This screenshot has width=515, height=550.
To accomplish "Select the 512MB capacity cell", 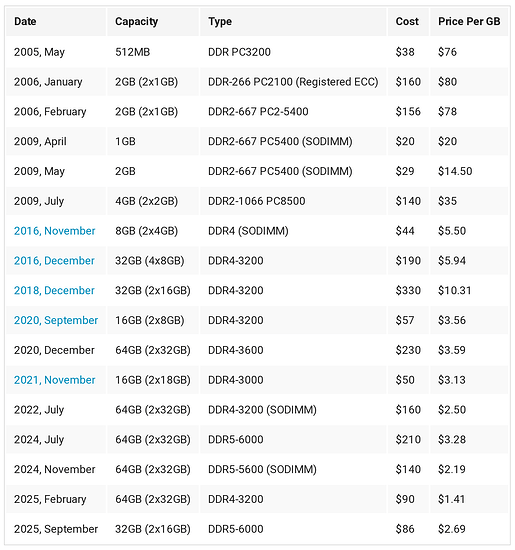I will point(153,52).
